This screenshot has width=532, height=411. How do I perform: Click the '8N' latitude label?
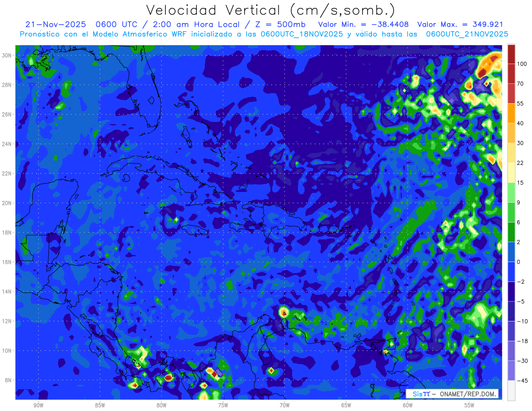coord(9,380)
